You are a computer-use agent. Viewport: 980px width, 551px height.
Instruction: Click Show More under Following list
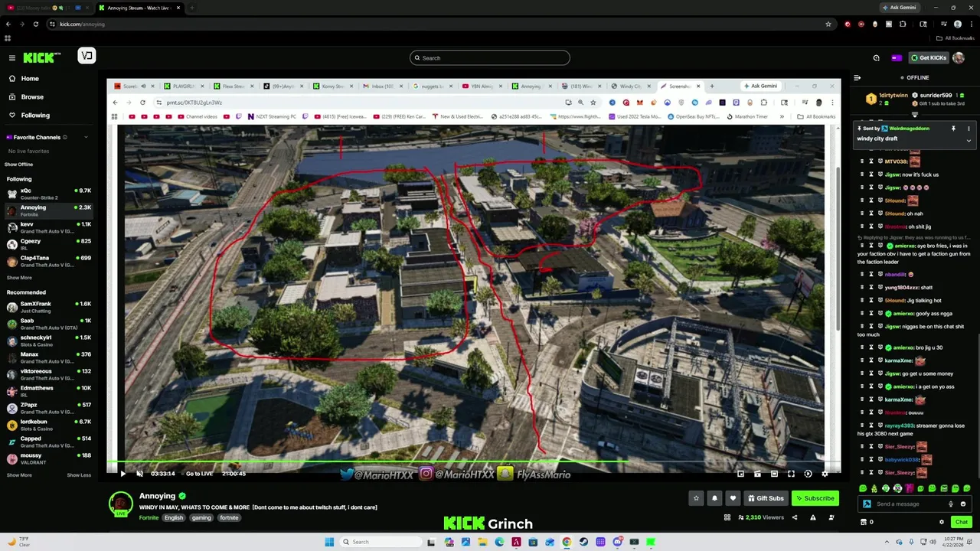(19, 278)
